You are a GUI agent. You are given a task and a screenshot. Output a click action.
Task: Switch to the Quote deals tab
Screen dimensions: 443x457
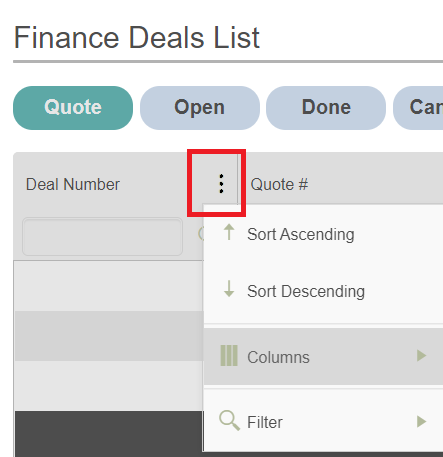tap(73, 108)
